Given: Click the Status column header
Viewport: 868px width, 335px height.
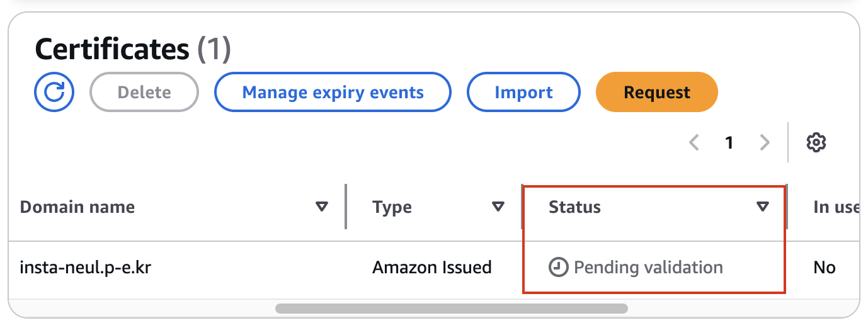Looking at the screenshot, I should (575, 207).
